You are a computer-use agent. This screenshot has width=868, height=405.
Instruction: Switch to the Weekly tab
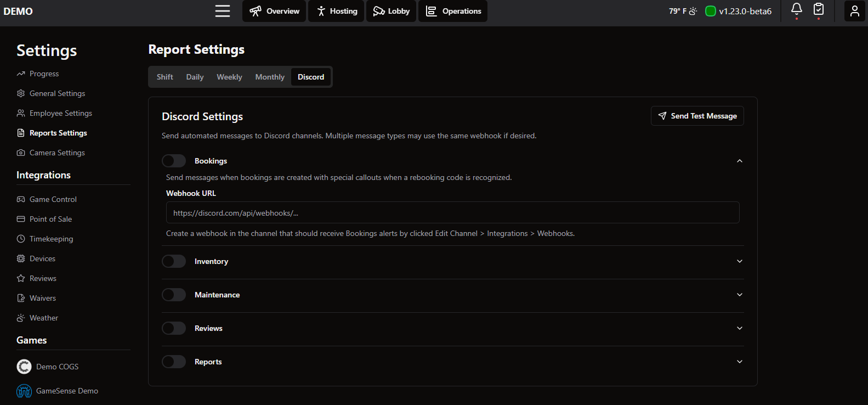(x=229, y=77)
